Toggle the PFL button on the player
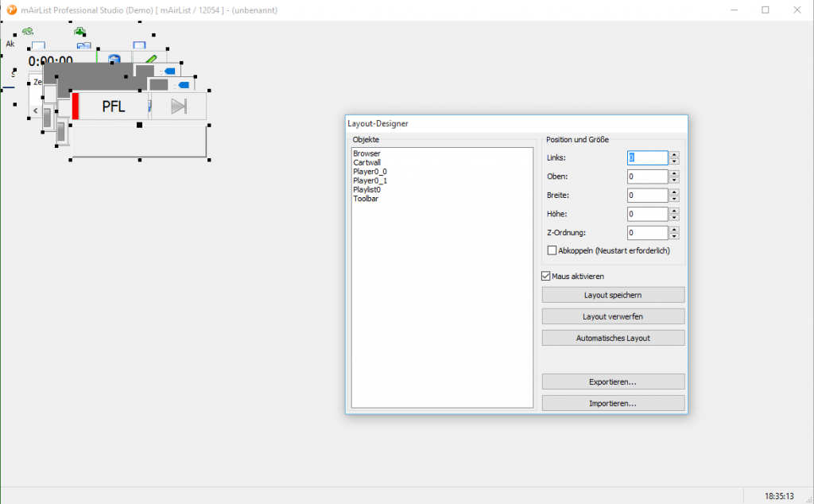 coord(113,107)
